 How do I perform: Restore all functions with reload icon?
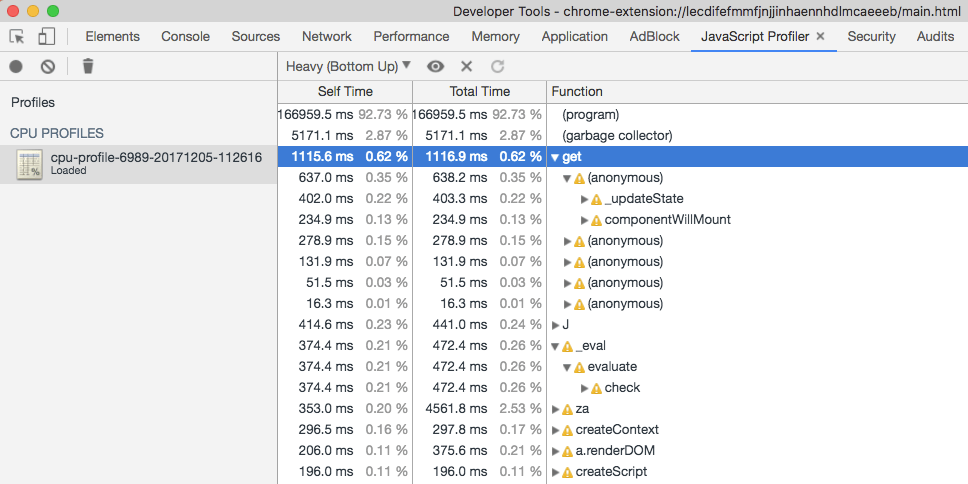pyautogui.click(x=498, y=66)
